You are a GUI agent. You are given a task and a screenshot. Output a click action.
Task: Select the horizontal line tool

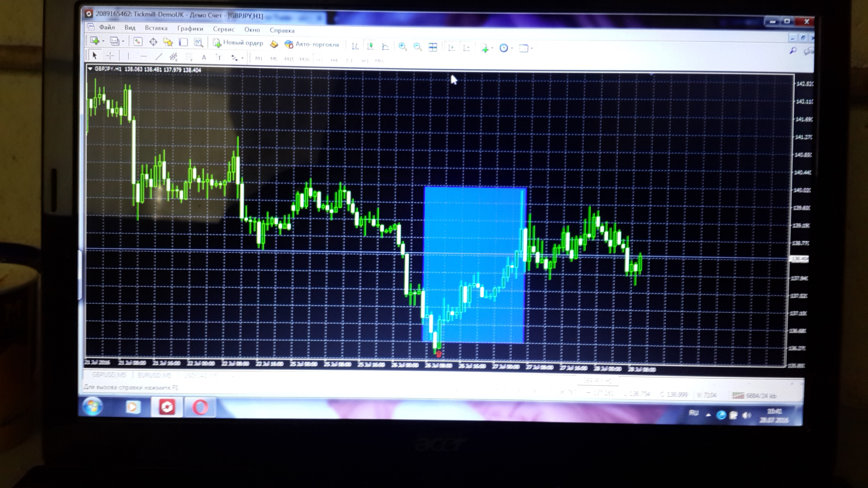point(144,57)
